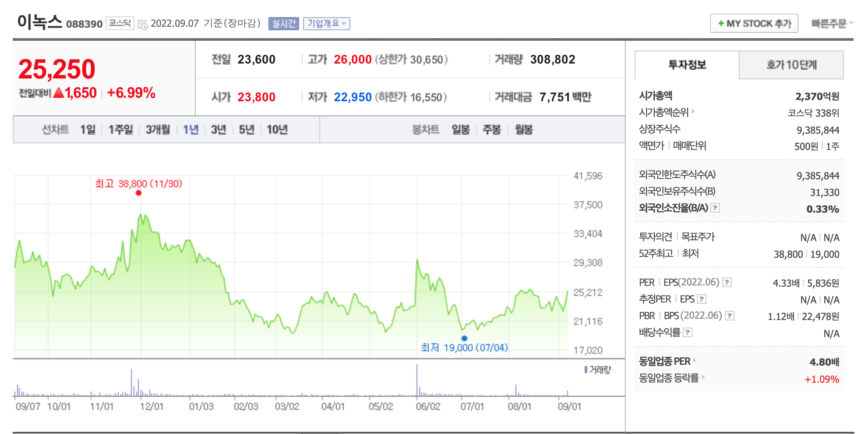Click the stock code 088390

pos(84,24)
